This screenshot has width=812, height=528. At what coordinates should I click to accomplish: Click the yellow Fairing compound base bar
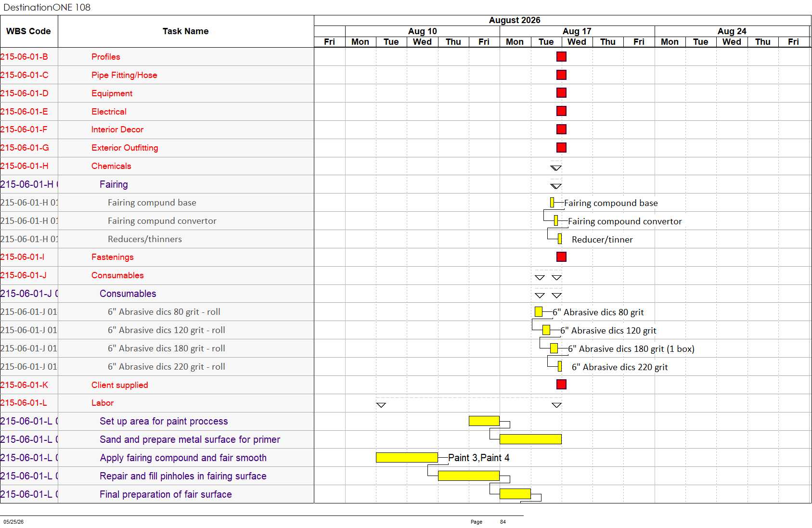pyautogui.click(x=552, y=203)
